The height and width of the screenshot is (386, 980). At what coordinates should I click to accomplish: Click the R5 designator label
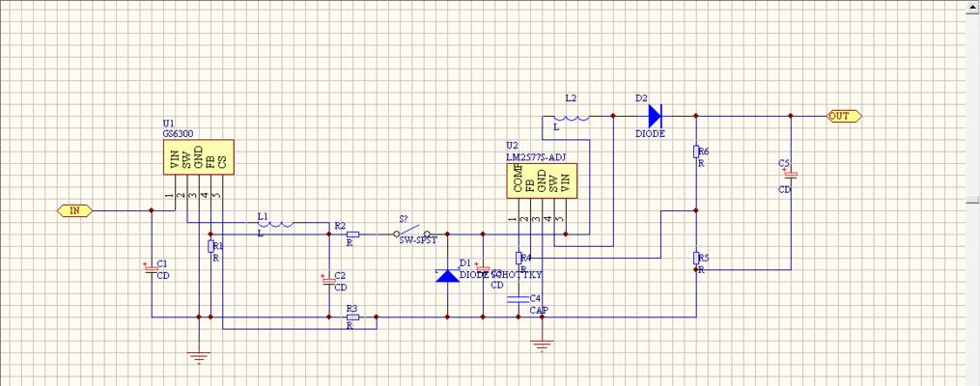point(704,258)
